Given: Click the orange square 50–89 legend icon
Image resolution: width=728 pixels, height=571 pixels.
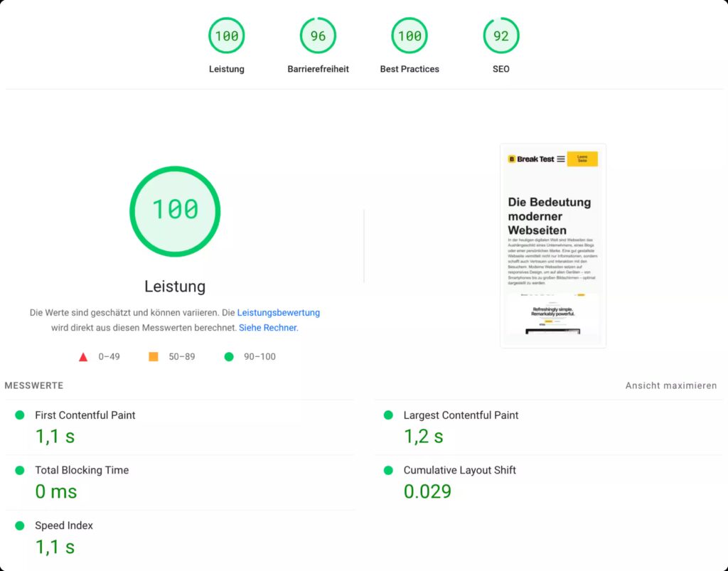Looking at the screenshot, I should click(x=153, y=357).
